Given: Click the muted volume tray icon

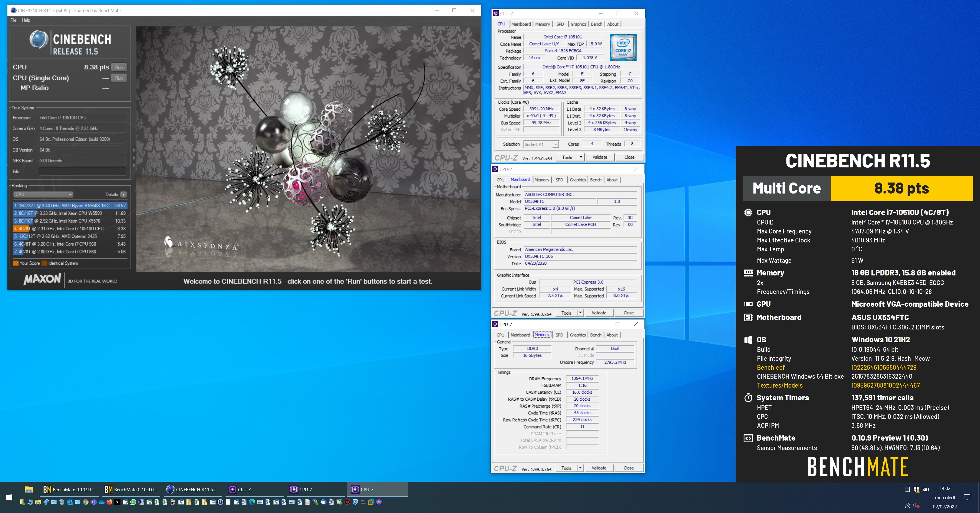Looking at the screenshot, I should pos(916,506).
